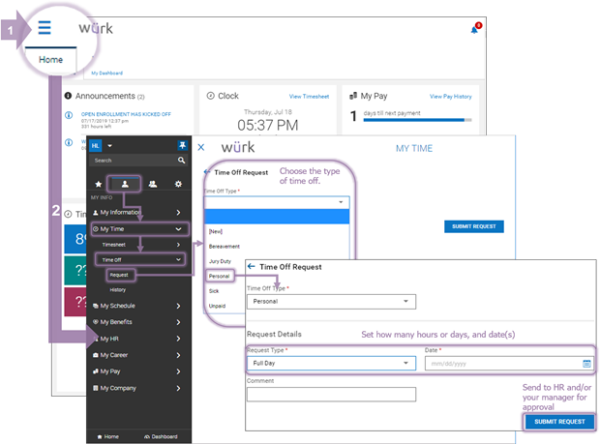Open the calendar date picker icon

click(x=587, y=364)
